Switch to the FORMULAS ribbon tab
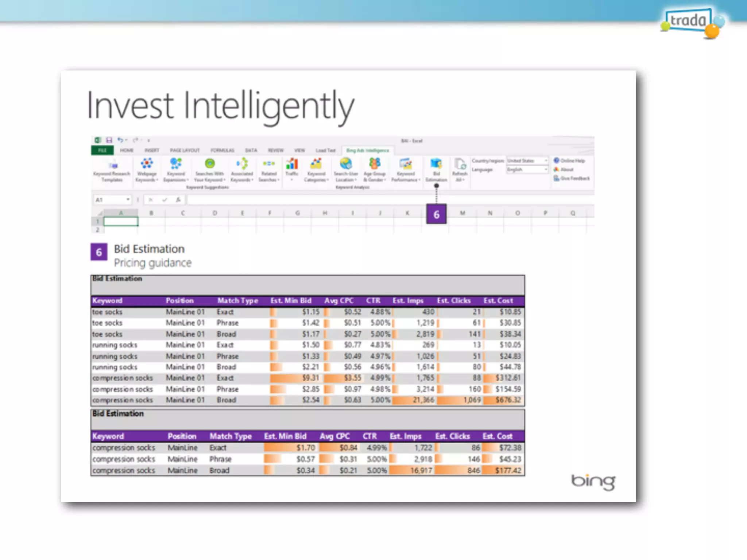Image resolution: width=747 pixels, height=560 pixels. [x=222, y=150]
